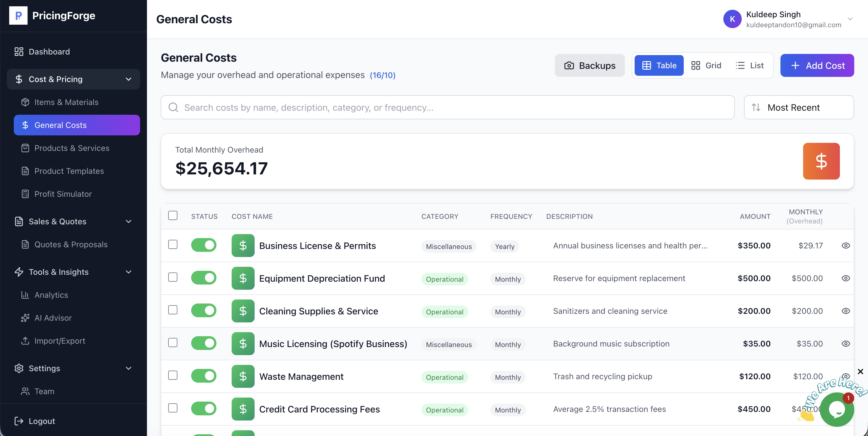
Task: Collapse the Cost & Pricing section
Action: pos(128,79)
